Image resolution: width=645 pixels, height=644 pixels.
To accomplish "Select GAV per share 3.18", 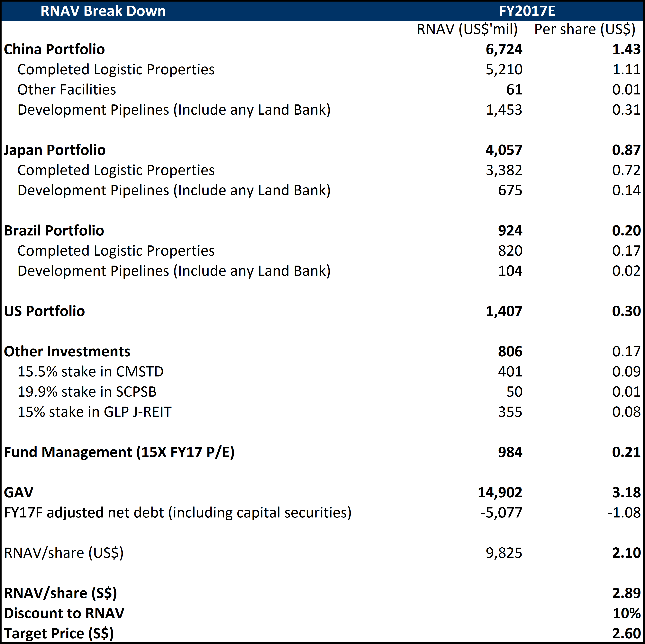I will 626,492.
